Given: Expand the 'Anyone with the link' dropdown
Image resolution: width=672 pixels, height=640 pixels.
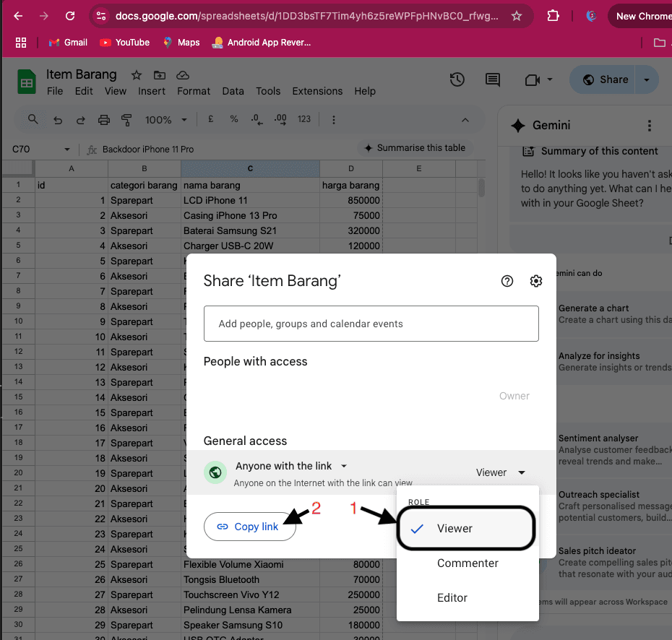Looking at the screenshot, I should [x=291, y=466].
